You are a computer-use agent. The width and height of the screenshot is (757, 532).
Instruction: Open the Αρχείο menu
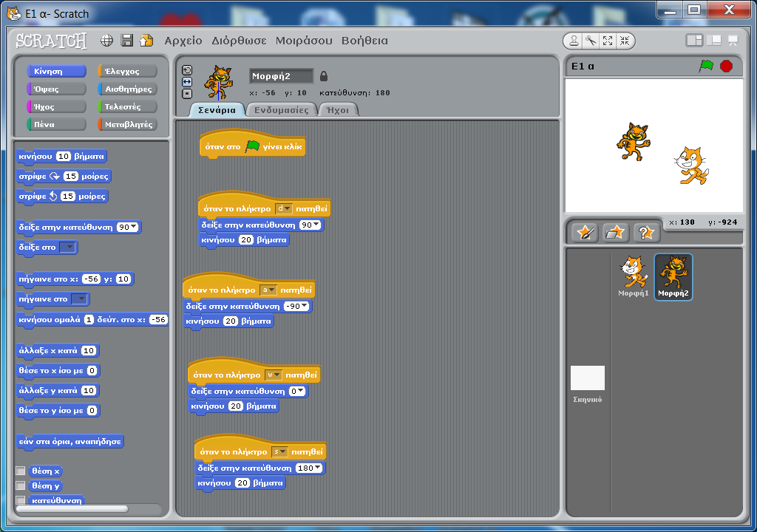tap(183, 41)
